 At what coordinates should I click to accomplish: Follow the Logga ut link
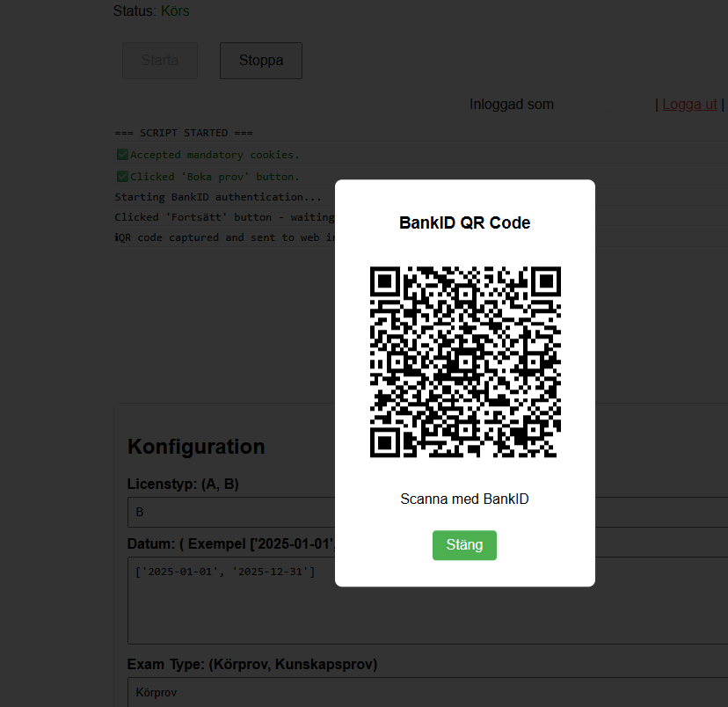(x=689, y=105)
